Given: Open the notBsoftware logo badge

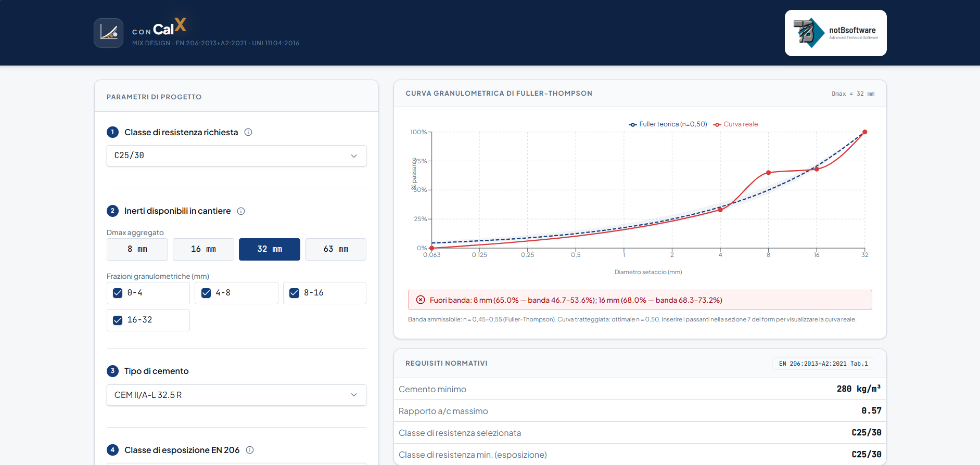Looking at the screenshot, I should pos(835,33).
